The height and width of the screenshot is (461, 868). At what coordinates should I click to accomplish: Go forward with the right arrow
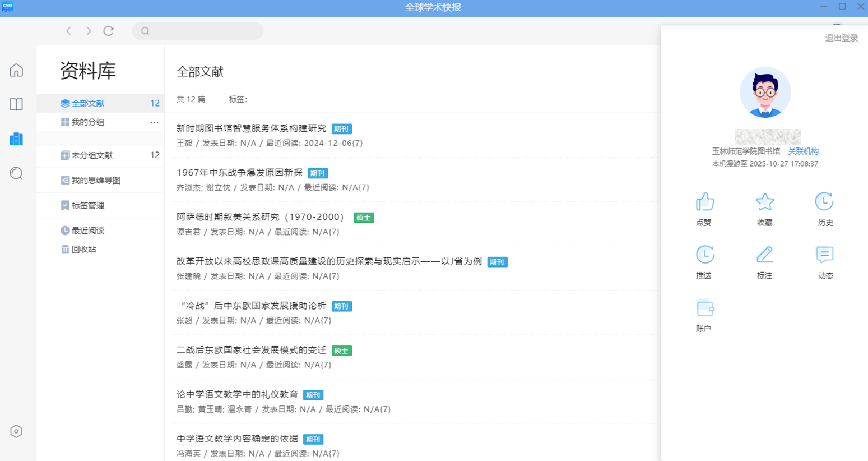click(89, 31)
